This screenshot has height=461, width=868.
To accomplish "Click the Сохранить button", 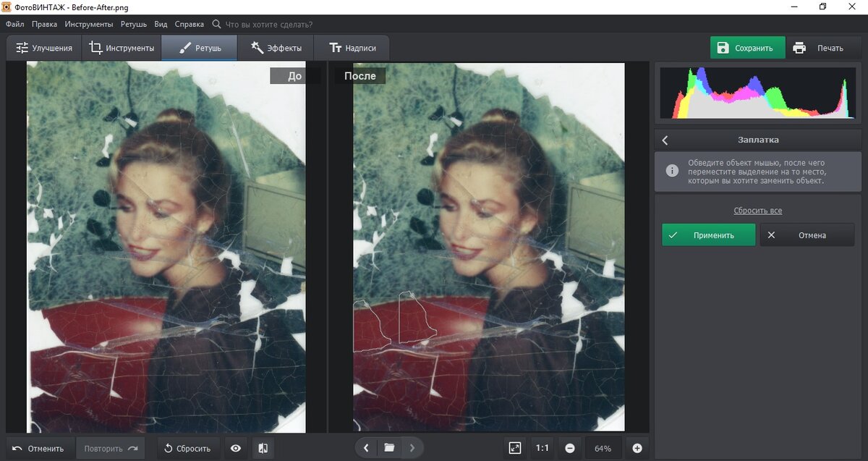I will pyautogui.click(x=747, y=48).
